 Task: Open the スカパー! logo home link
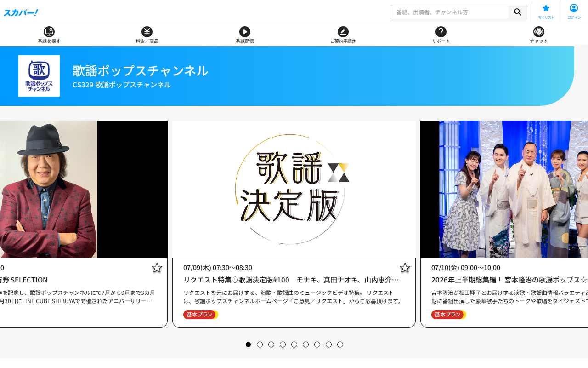tap(21, 12)
